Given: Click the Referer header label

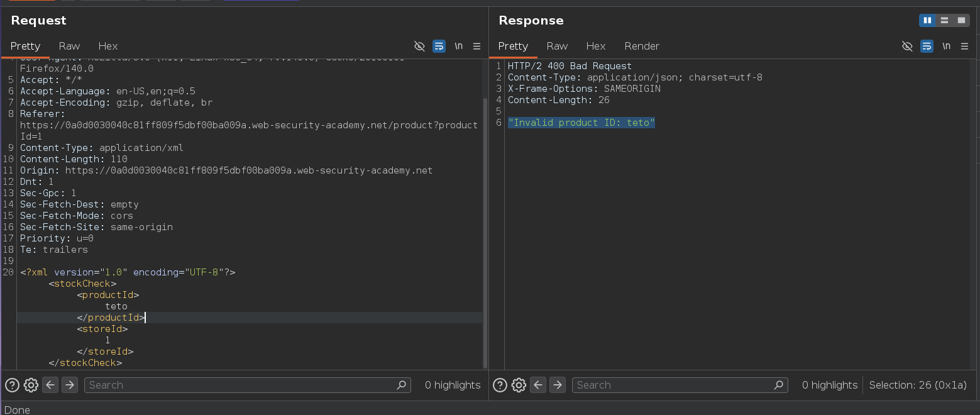Looking at the screenshot, I should coord(42,114).
